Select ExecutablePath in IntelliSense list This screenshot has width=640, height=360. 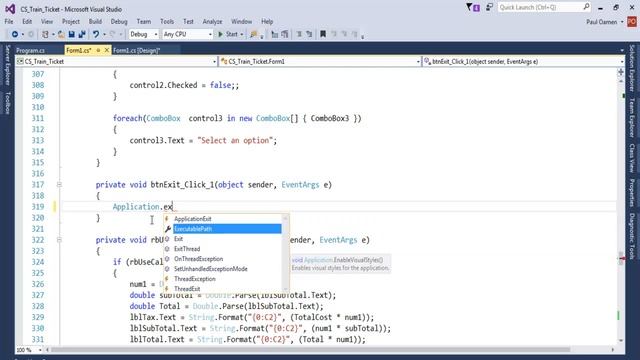pos(223,229)
